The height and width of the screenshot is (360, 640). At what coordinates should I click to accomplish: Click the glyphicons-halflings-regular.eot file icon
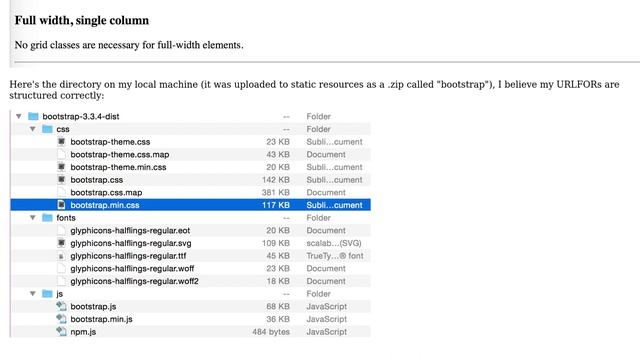(x=61, y=230)
